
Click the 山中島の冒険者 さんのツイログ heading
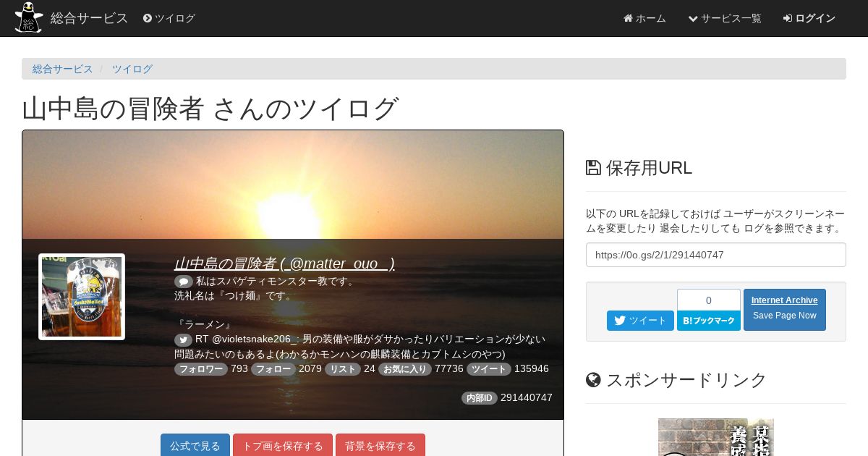(x=210, y=109)
